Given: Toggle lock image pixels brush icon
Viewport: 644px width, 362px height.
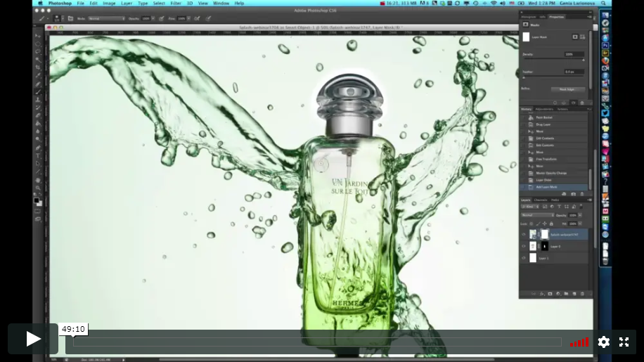Looking at the screenshot, I should click(x=538, y=224).
